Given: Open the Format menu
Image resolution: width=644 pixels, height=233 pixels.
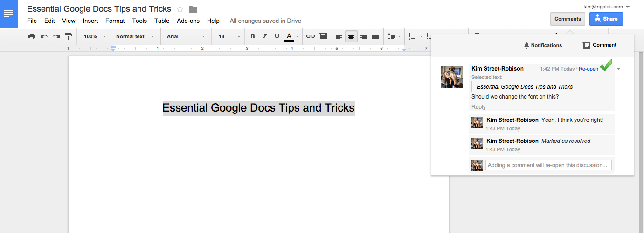Looking at the screenshot, I should click(x=115, y=21).
